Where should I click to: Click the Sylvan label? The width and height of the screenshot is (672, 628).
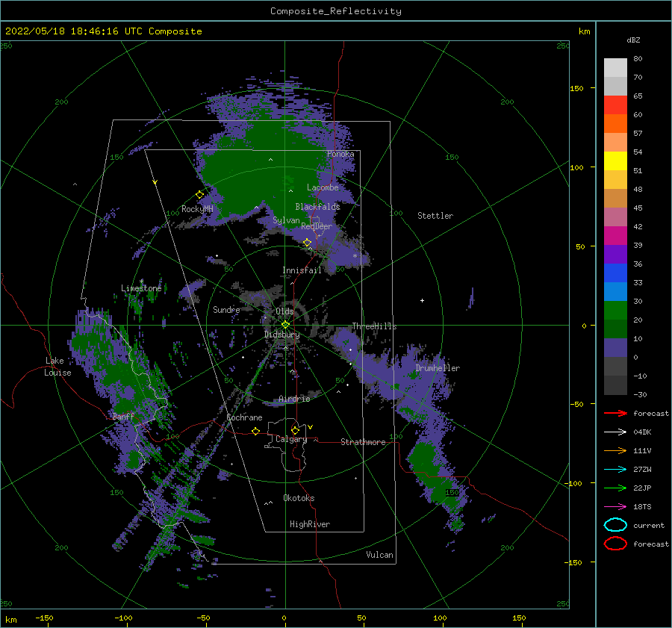click(286, 220)
